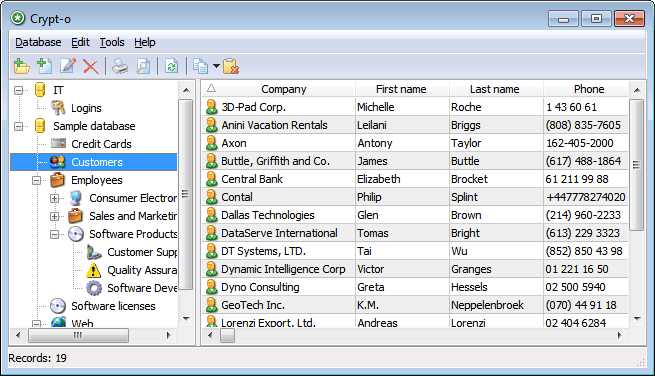The width and height of the screenshot is (655, 376).
Task: Select the Software licenses tree item
Action: point(113,306)
